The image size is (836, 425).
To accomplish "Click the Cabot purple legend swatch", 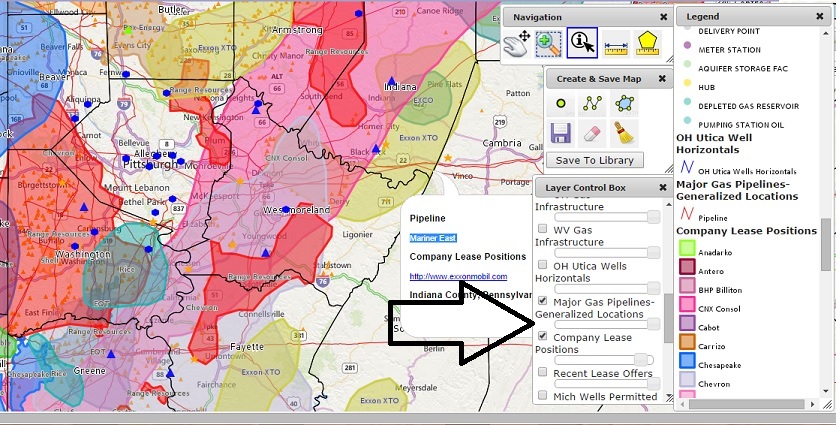I will tap(687, 323).
